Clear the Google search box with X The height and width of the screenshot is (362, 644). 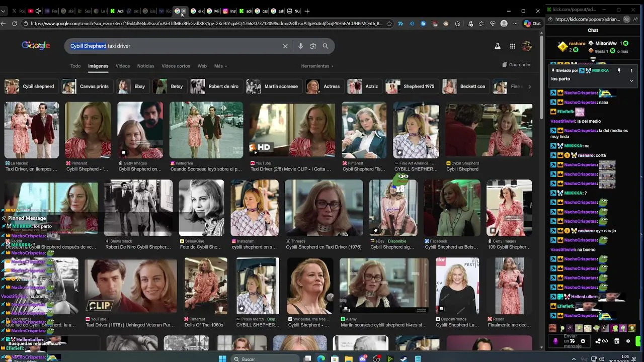click(x=285, y=46)
